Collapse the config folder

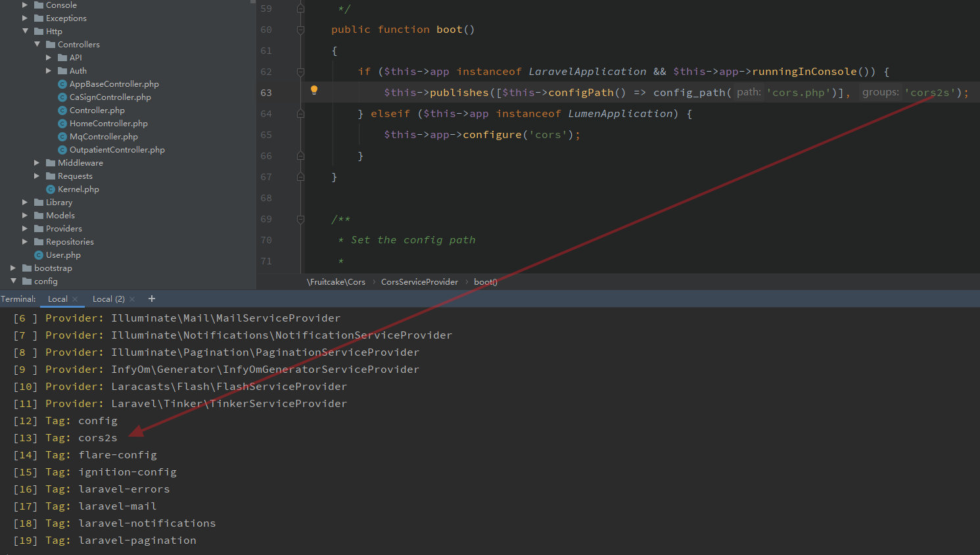click(14, 281)
